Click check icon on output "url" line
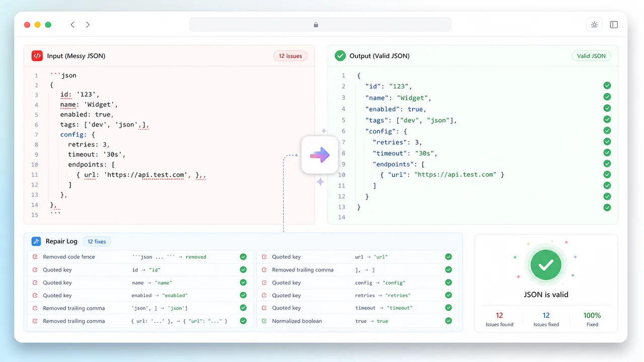This screenshot has width=644, height=362. click(607, 174)
